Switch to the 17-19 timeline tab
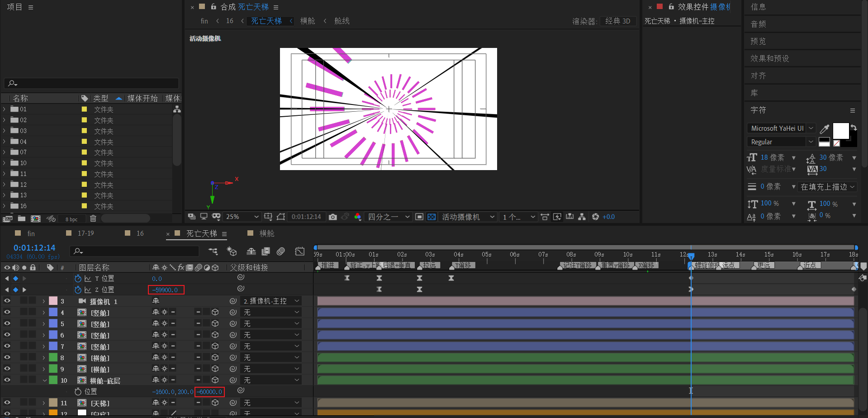 point(85,233)
